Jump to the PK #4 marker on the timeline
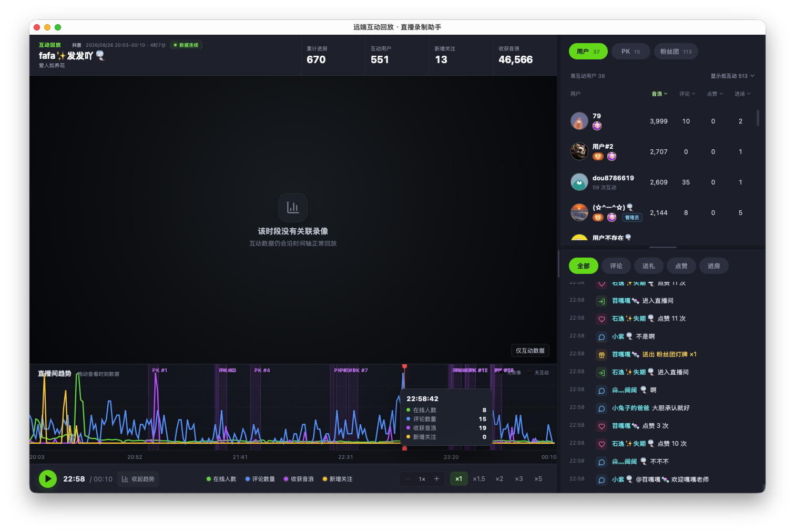This screenshot has width=795, height=532. [x=262, y=371]
